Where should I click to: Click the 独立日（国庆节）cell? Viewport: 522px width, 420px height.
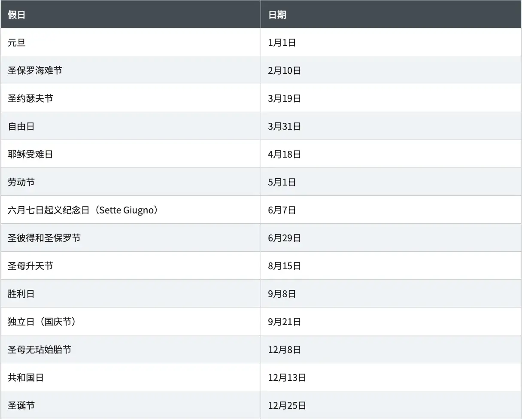pos(42,322)
